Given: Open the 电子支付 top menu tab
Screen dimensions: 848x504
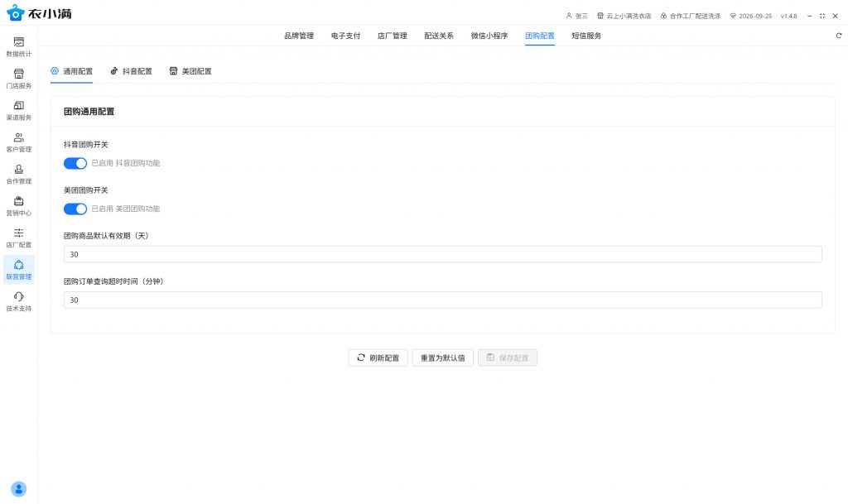Looking at the screenshot, I should click(345, 36).
